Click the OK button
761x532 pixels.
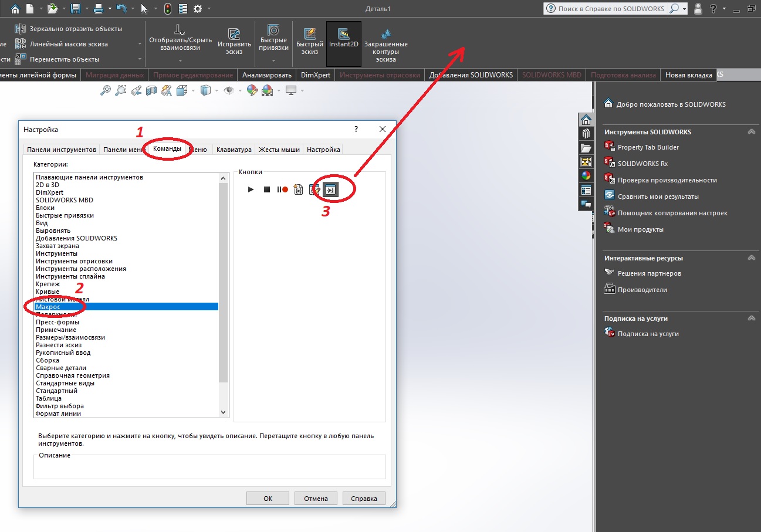click(x=268, y=499)
